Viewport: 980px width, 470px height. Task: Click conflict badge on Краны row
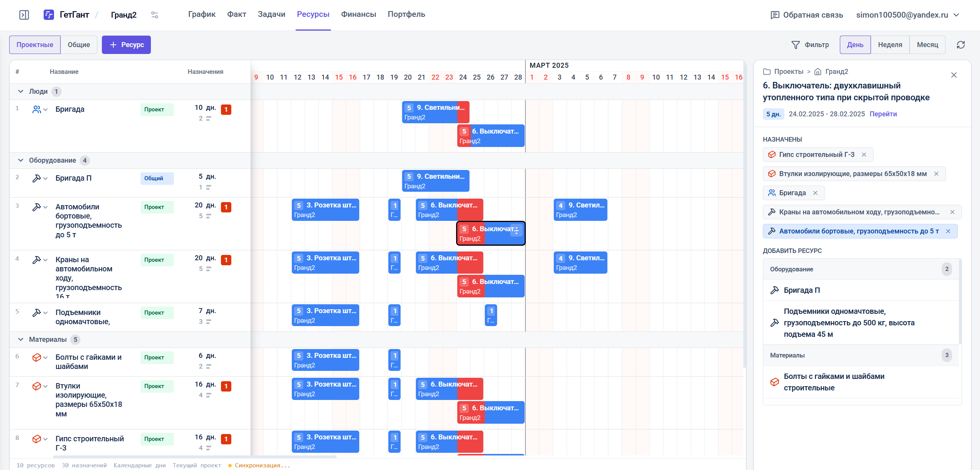(226, 260)
